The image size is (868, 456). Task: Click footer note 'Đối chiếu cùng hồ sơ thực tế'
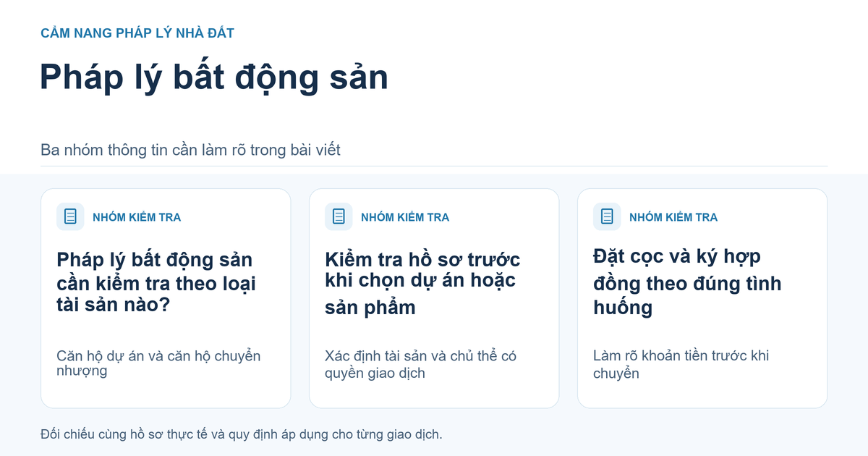[241, 434]
